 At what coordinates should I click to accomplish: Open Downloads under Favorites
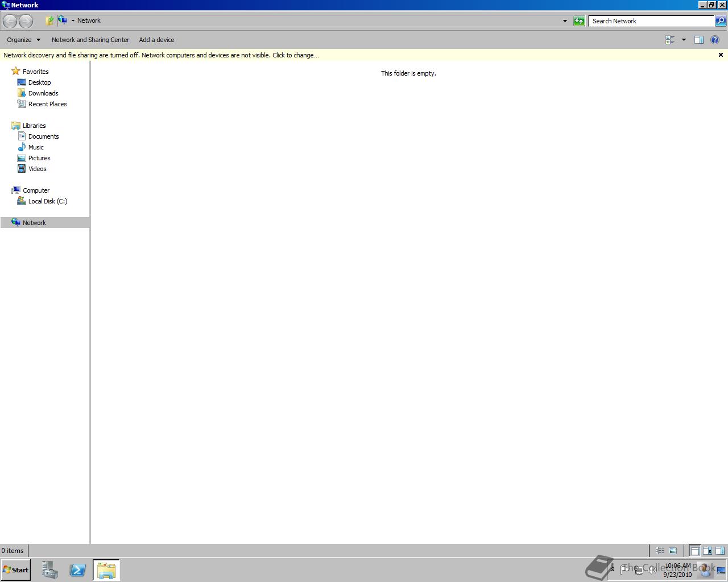[x=43, y=93]
